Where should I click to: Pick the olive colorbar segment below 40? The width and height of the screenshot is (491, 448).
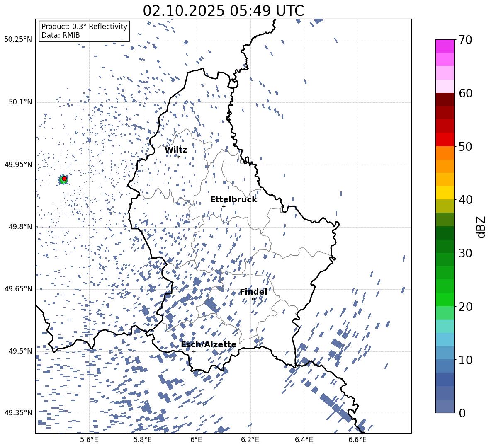point(445,206)
